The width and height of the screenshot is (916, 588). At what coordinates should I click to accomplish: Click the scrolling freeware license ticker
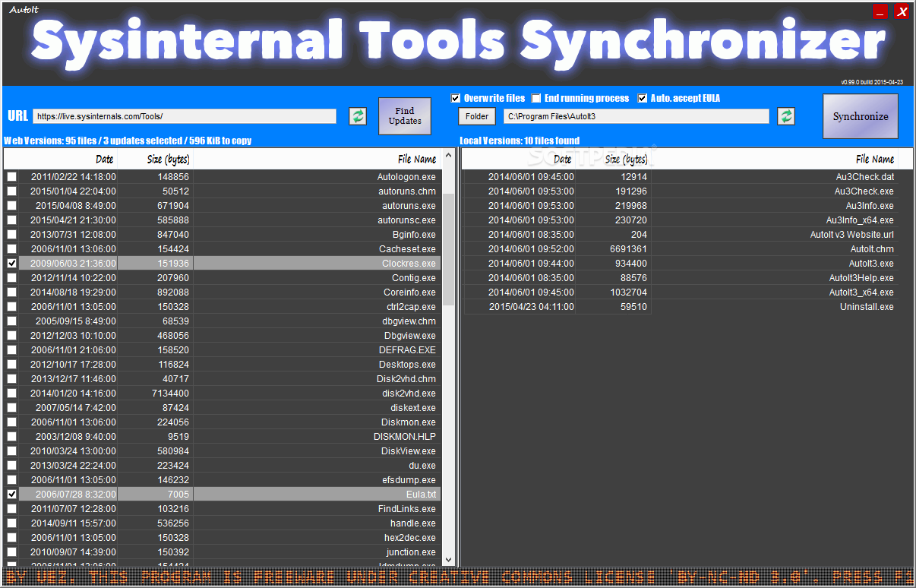pos(458,577)
